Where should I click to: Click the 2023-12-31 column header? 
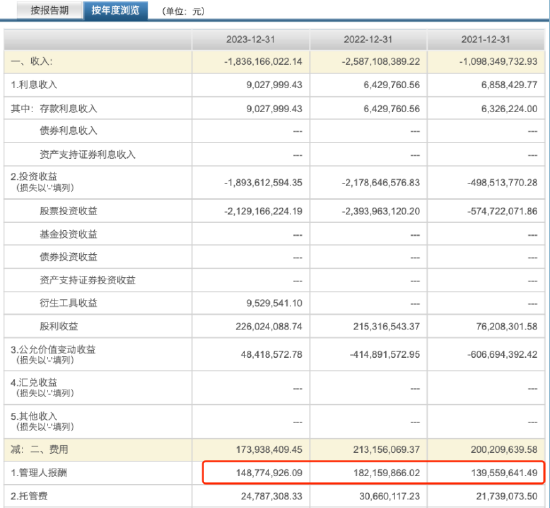coord(250,39)
